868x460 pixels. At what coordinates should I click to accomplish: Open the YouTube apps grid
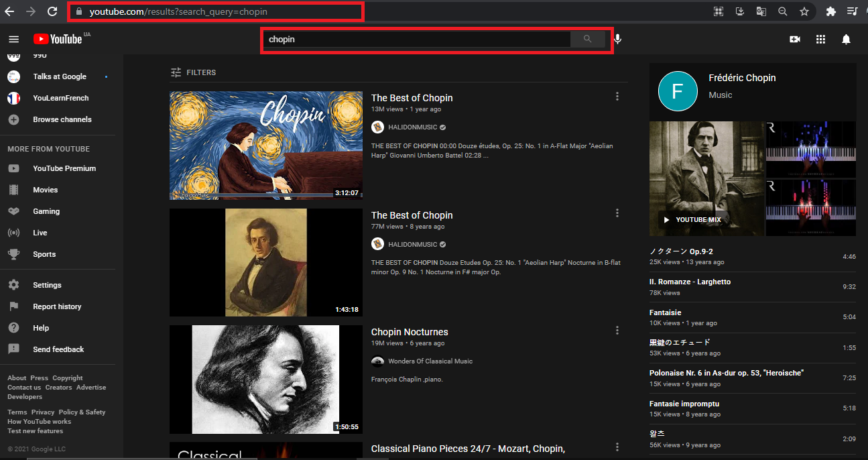[x=820, y=40]
